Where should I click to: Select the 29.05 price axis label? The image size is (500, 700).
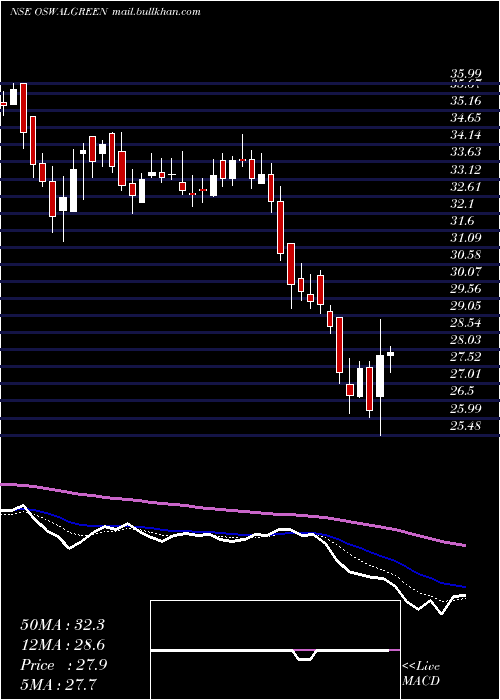pos(465,306)
